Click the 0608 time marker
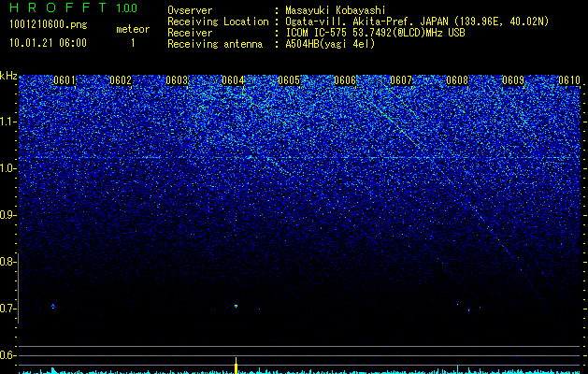Image resolution: width=588 pixels, height=374 pixels. [x=457, y=80]
